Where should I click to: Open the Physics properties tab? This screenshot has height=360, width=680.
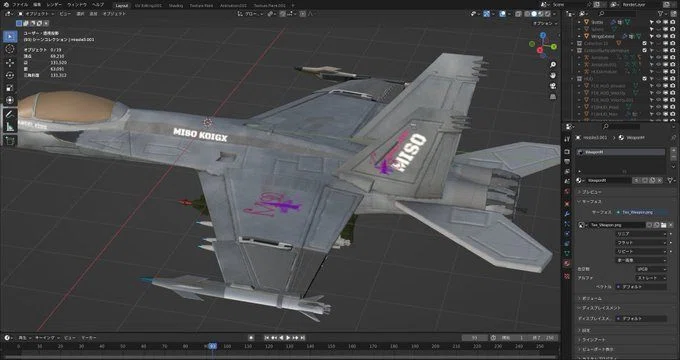tap(567, 234)
